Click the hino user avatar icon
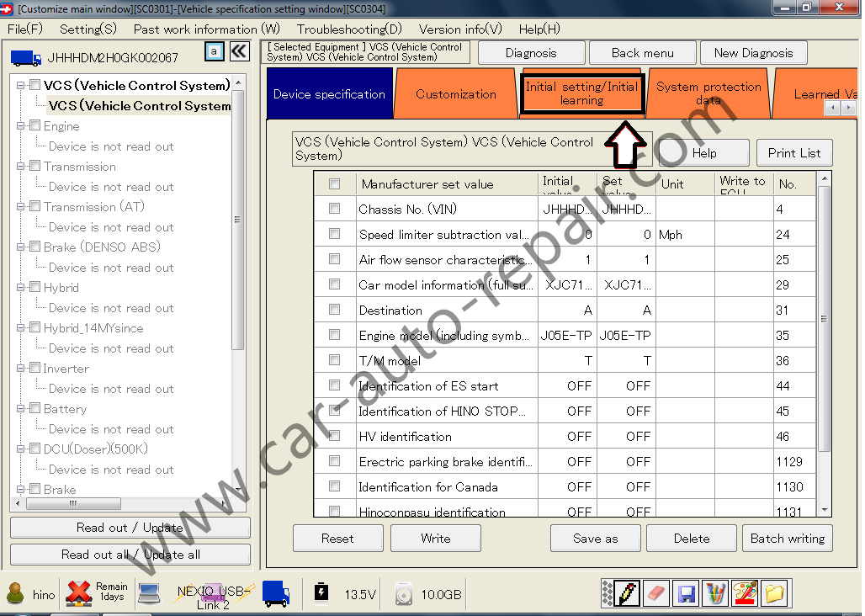This screenshot has width=865, height=616. [15, 594]
